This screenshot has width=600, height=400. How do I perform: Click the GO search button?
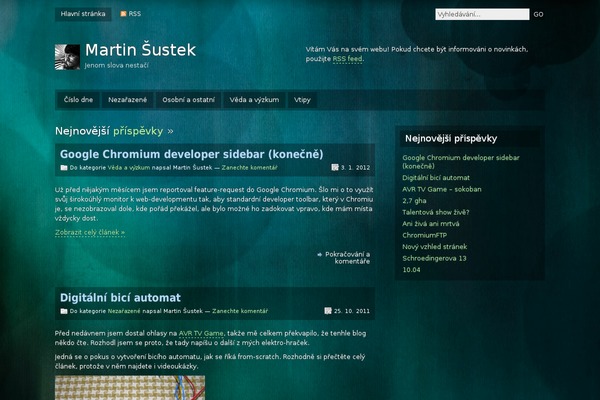click(x=538, y=14)
